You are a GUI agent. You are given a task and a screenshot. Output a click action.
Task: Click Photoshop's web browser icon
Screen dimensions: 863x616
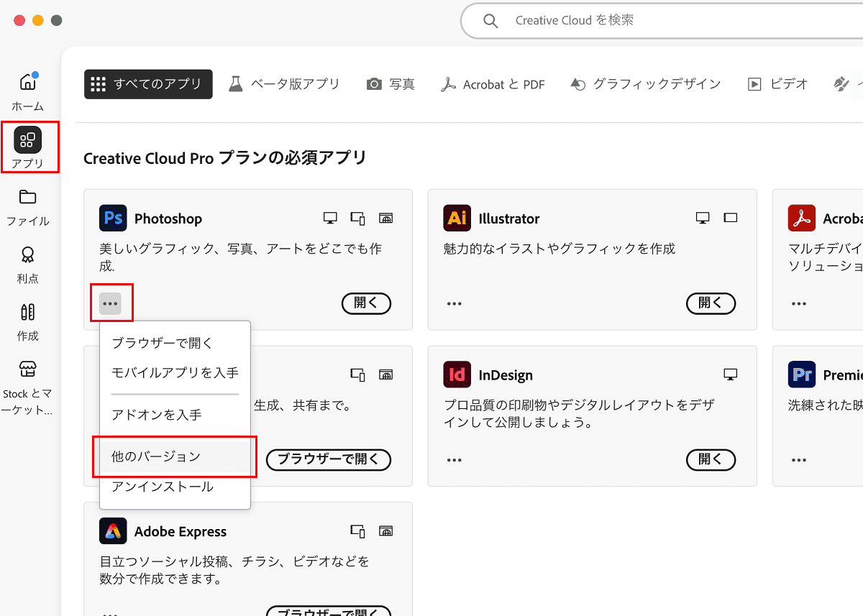click(x=386, y=218)
